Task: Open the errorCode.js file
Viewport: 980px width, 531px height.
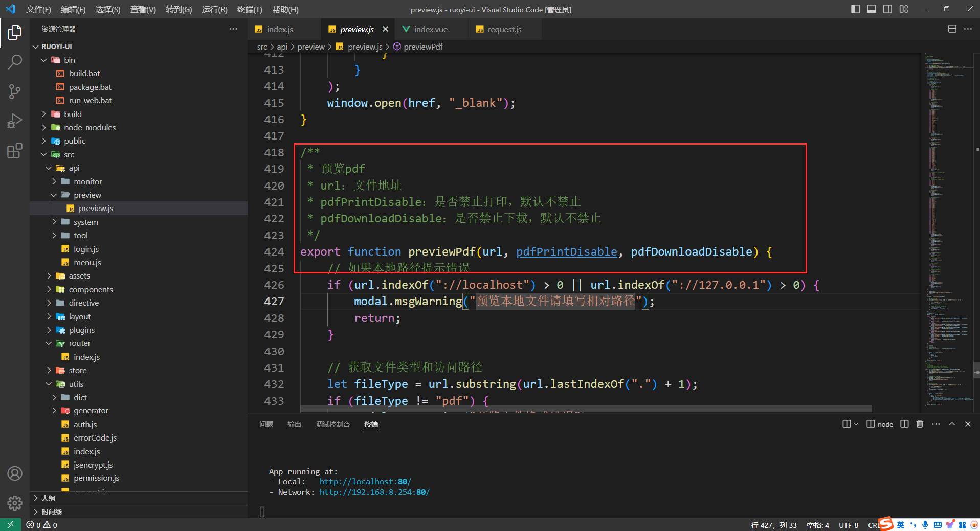Action: [139, 437]
